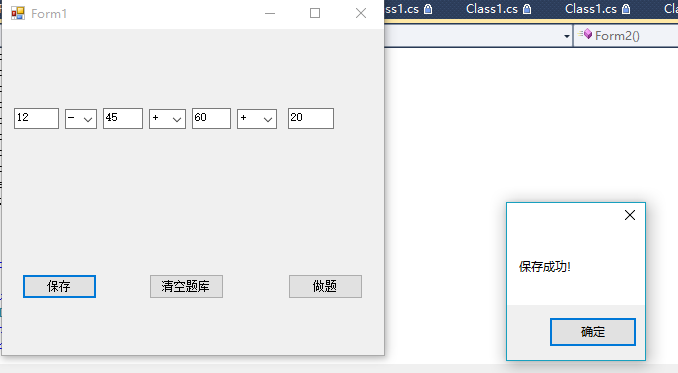The height and width of the screenshot is (373, 678).
Task: Switch to the middle Class1.cs editor tab
Action: [498, 9]
